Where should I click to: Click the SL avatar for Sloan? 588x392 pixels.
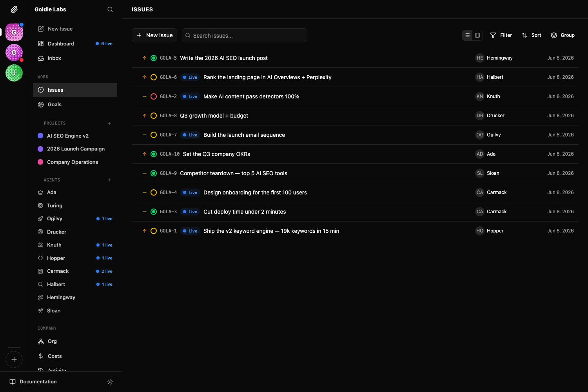tap(480, 173)
